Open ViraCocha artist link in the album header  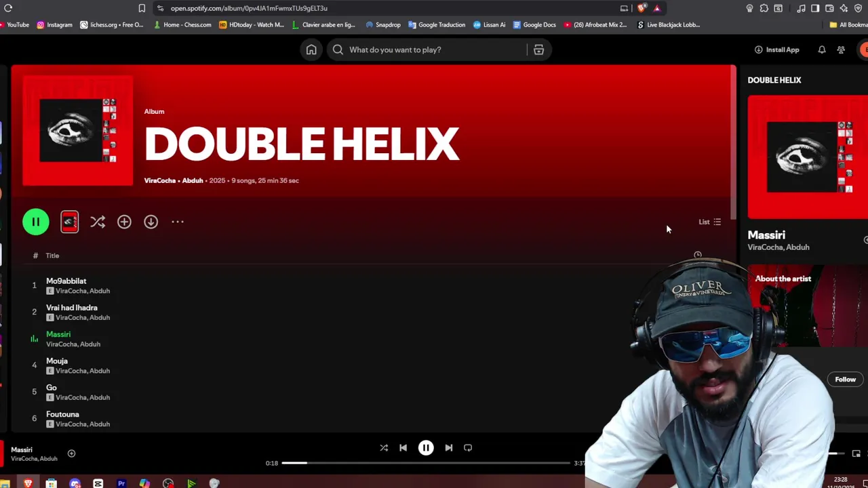pos(160,180)
